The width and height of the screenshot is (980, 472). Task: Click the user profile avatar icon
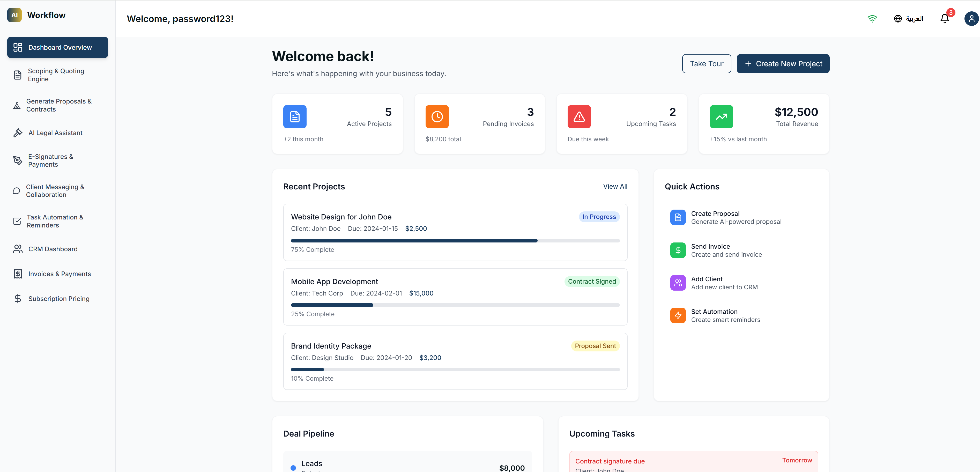click(971, 19)
